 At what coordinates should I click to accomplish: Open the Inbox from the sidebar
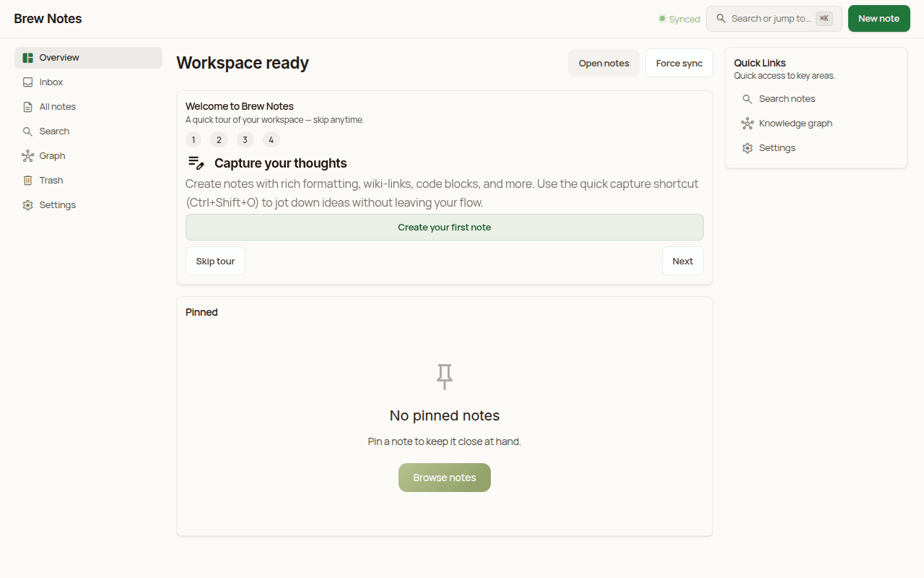click(88, 82)
